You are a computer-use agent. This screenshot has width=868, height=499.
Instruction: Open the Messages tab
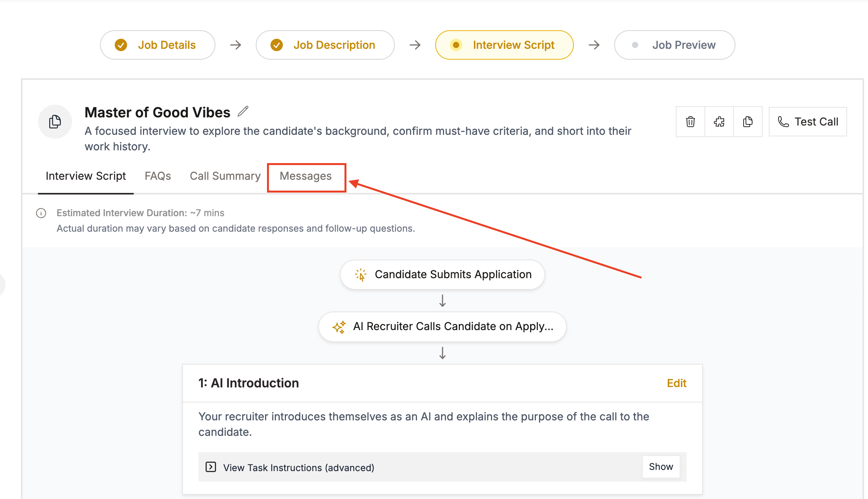click(306, 176)
